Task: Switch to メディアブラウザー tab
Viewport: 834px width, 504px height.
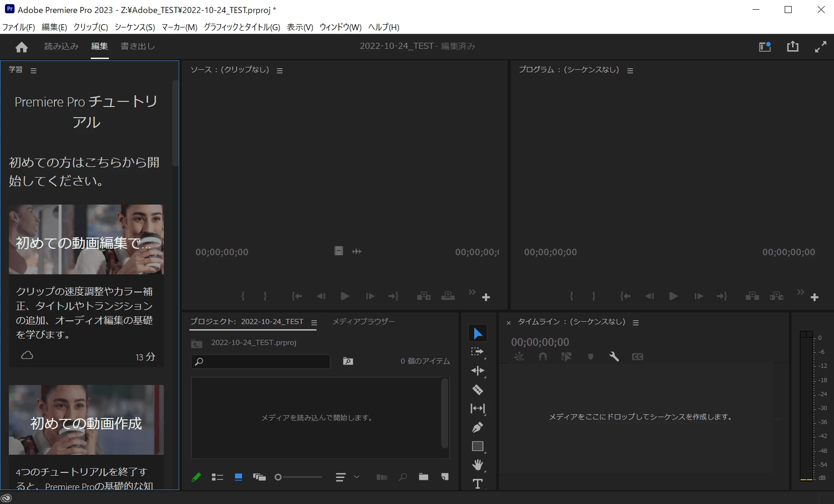Action: pos(363,321)
